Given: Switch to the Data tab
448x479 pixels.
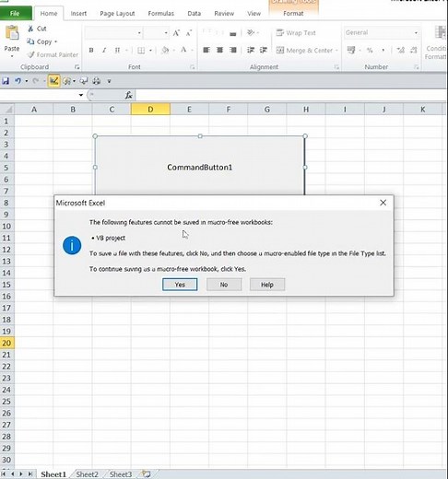Looking at the screenshot, I should 194,14.
